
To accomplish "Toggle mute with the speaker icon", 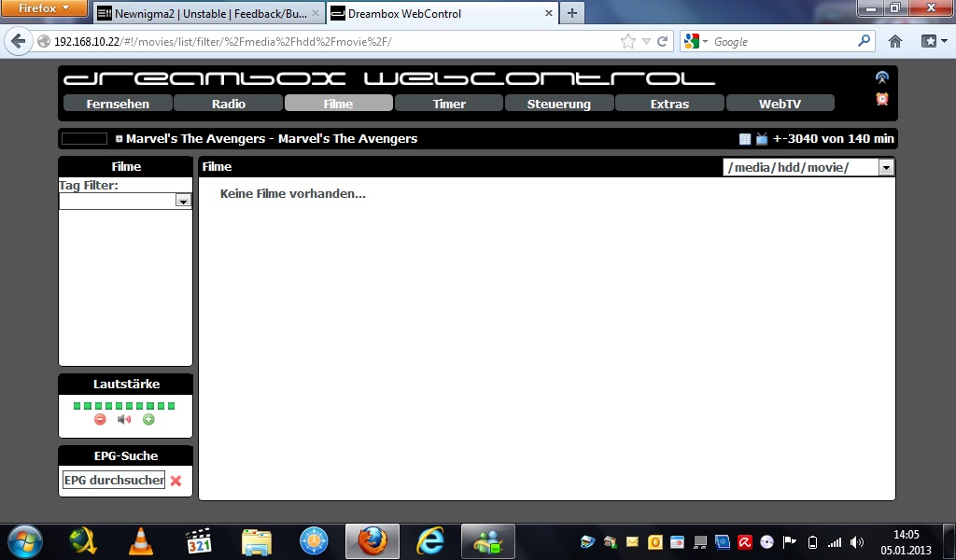I will pos(124,420).
